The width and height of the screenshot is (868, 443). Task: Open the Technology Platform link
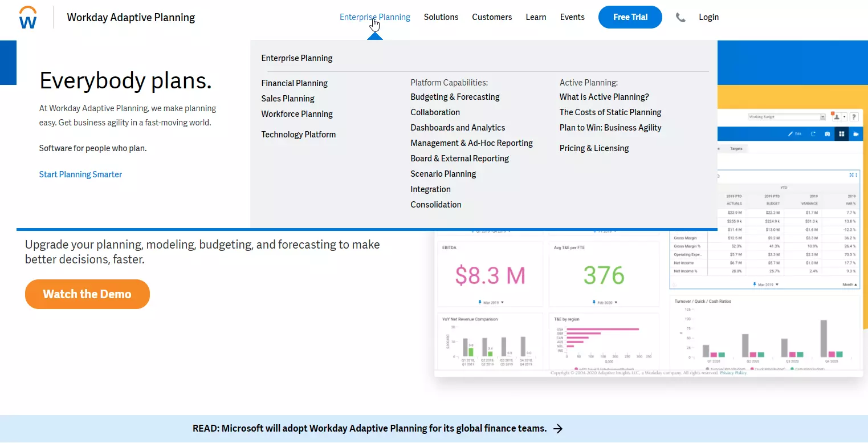[299, 135]
